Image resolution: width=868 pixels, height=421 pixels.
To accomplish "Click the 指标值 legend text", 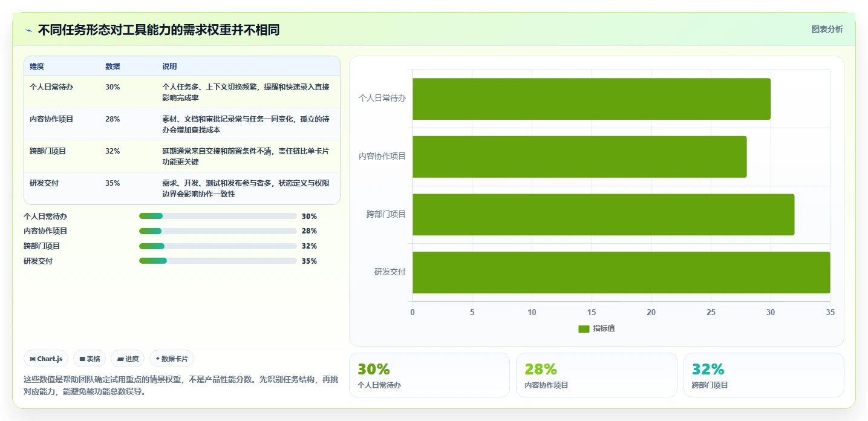I will pyautogui.click(x=604, y=328).
